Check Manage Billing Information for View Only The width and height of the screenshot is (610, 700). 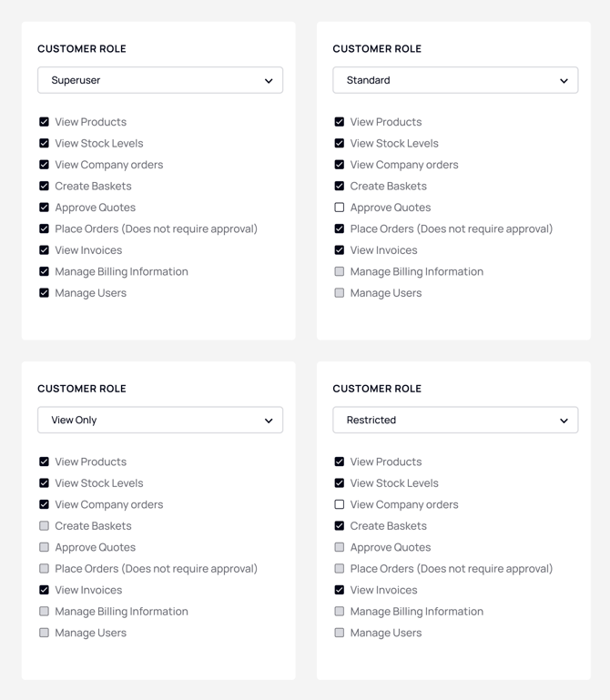tap(44, 612)
